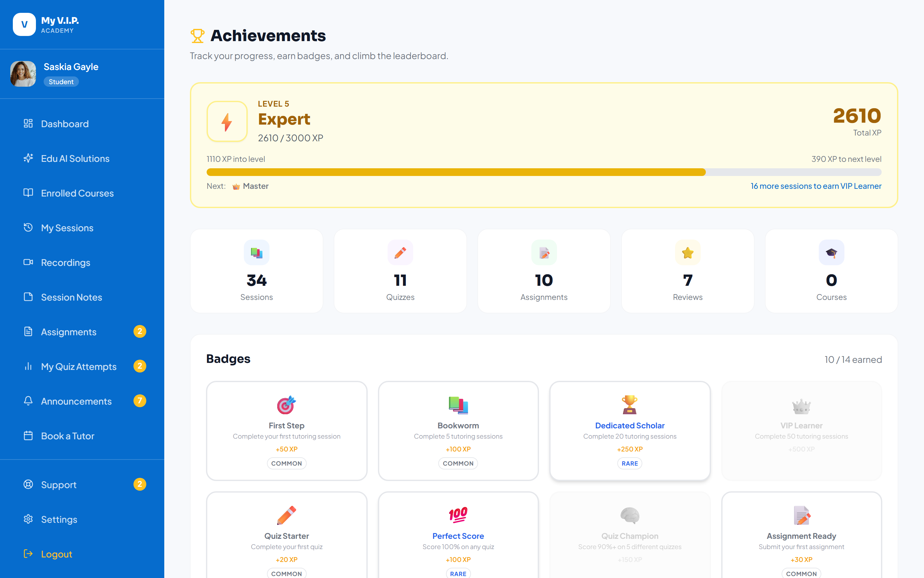Screen dimensions: 924x578
Task: Click the '1110 XP into level' text
Action: coord(235,159)
